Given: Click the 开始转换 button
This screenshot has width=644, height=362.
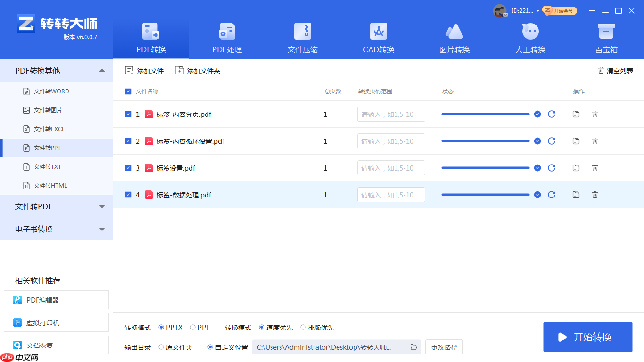Looking at the screenshot, I should [587, 337].
